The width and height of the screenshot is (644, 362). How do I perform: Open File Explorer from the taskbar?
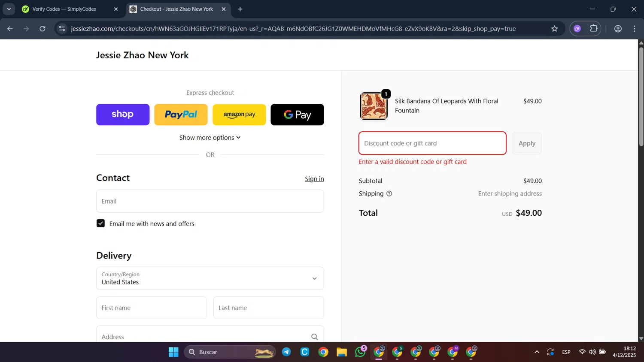click(342, 352)
